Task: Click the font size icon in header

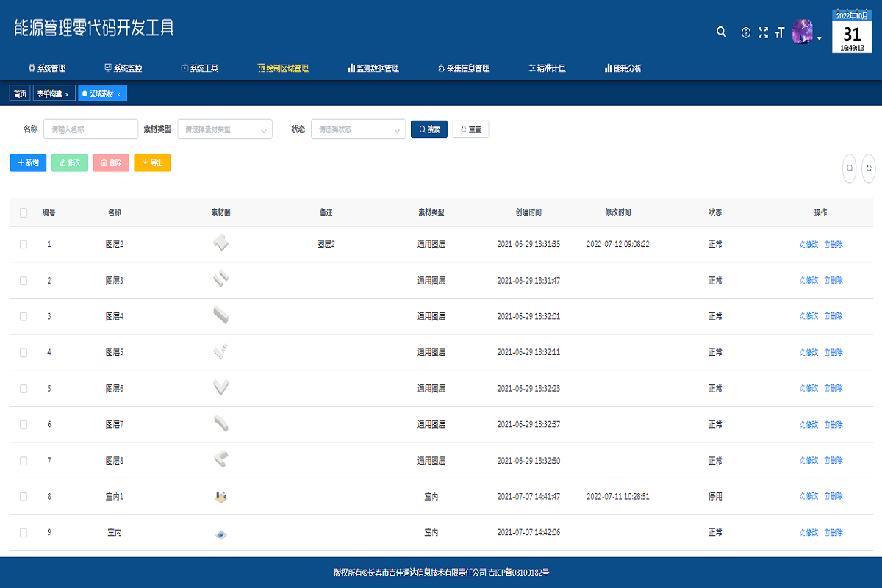Action: 780,33
